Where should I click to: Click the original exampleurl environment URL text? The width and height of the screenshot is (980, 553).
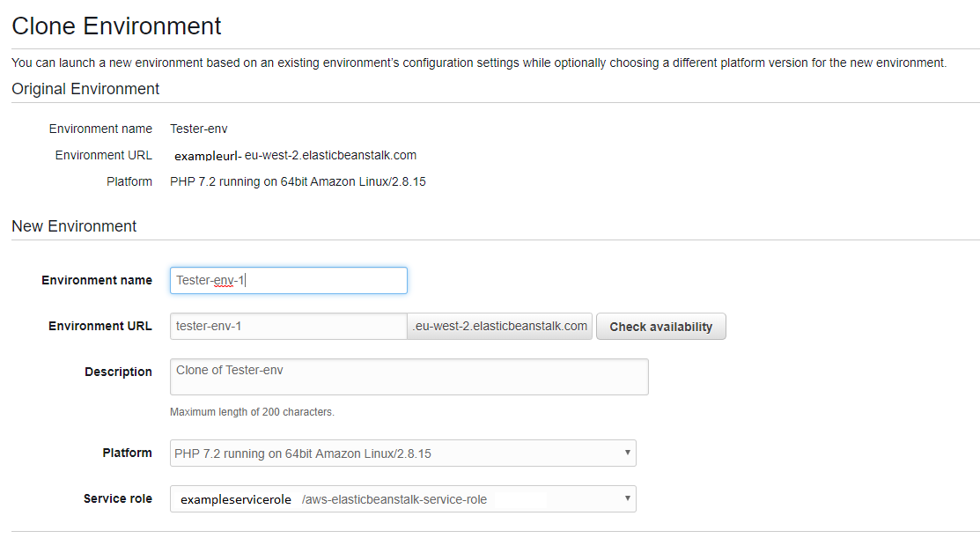pyautogui.click(x=295, y=156)
